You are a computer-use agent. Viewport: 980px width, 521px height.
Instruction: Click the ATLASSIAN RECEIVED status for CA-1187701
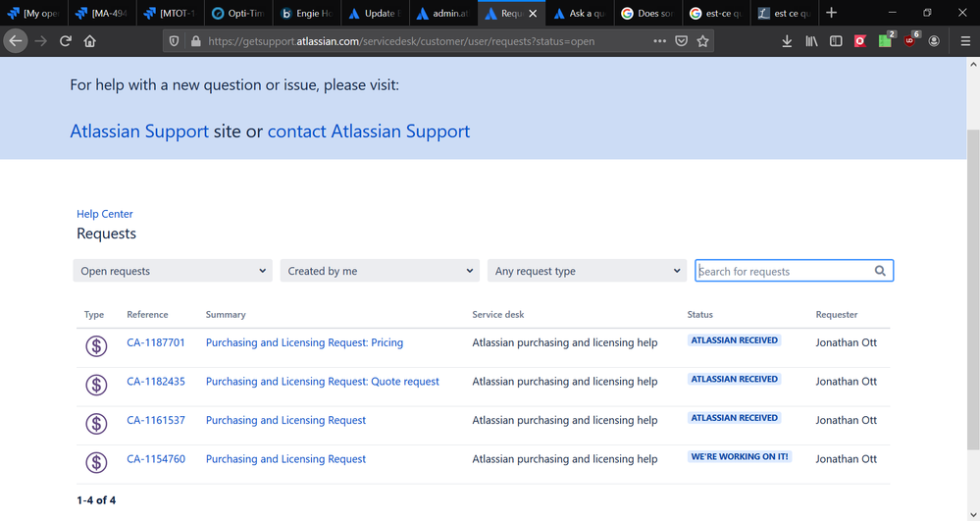[735, 340]
